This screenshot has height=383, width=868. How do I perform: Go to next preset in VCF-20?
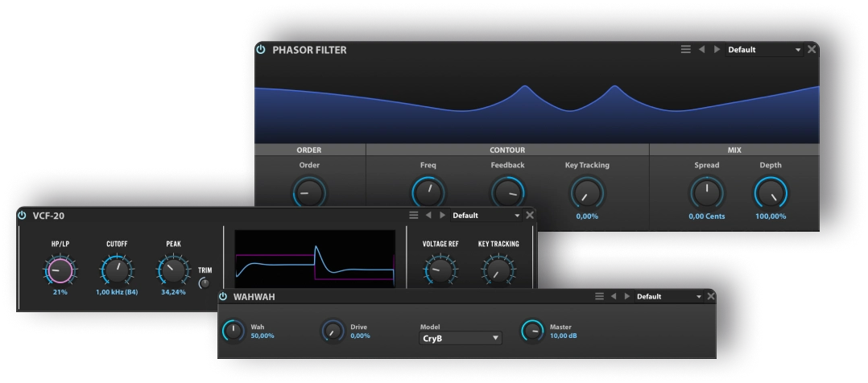click(x=442, y=216)
